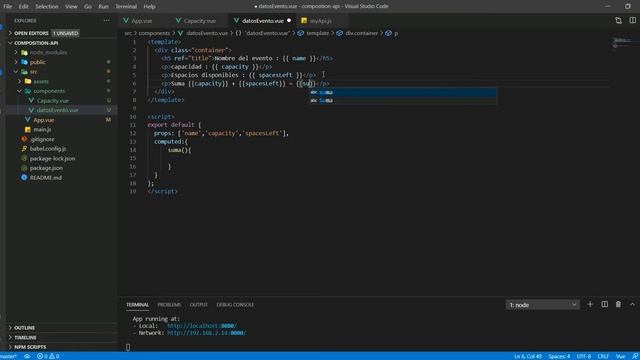The image size is (640, 360).
Task: Switch to the myApi.js editor tab
Action: tap(320, 20)
